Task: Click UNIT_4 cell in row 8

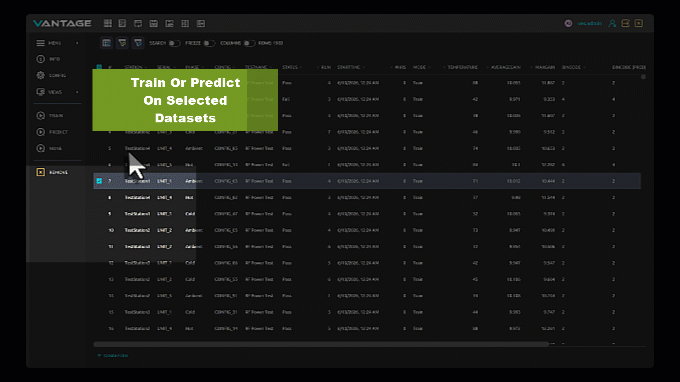Action: tap(164, 197)
